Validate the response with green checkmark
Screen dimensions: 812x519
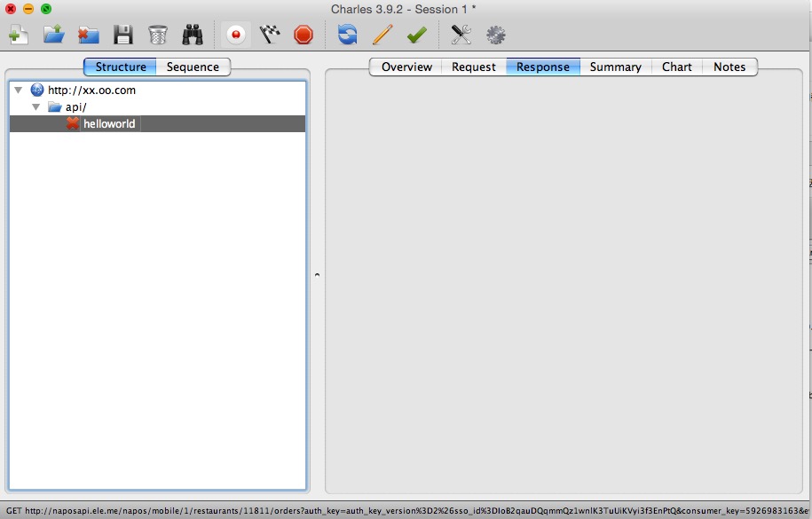point(417,35)
